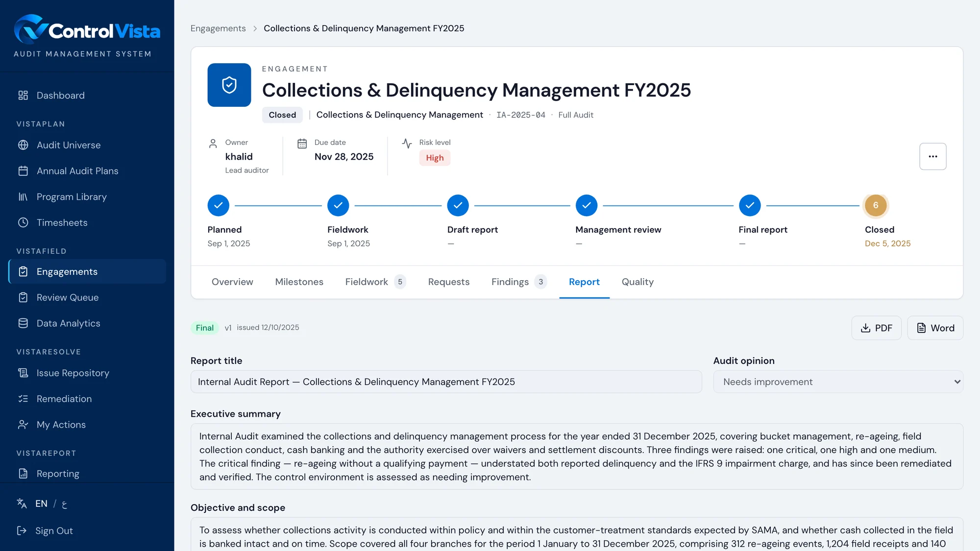Click the Program Library books icon
This screenshot has height=551, width=980.
(23, 197)
